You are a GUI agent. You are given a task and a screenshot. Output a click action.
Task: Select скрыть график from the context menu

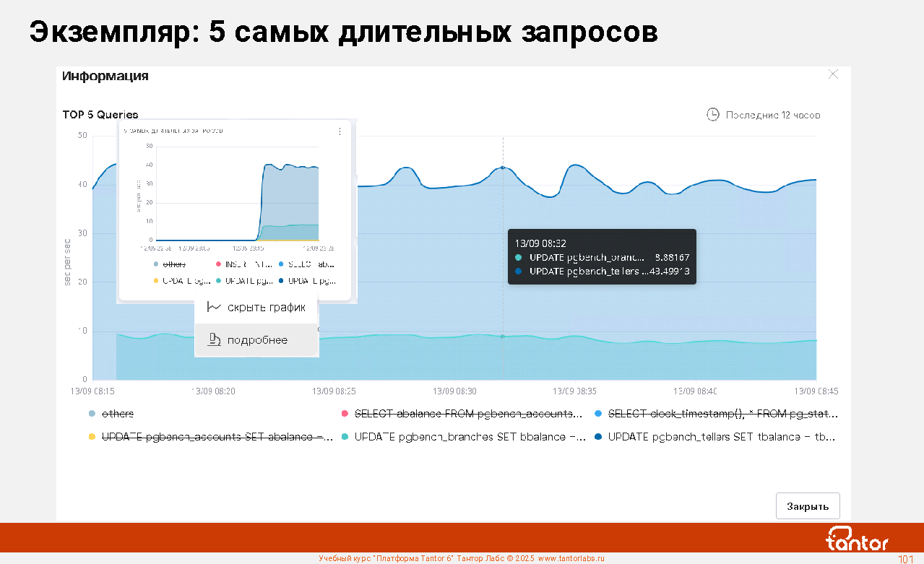(266, 308)
